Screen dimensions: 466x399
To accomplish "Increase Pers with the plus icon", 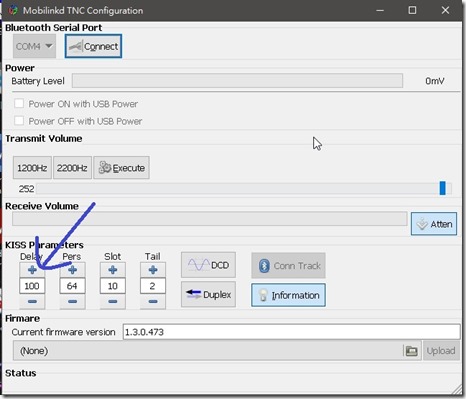I will click(x=72, y=270).
